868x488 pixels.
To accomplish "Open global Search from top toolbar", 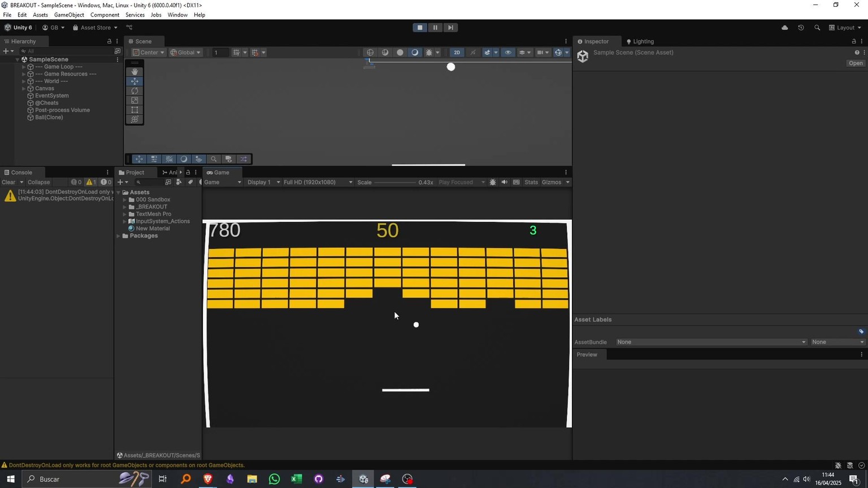I will (x=817, y=28).
